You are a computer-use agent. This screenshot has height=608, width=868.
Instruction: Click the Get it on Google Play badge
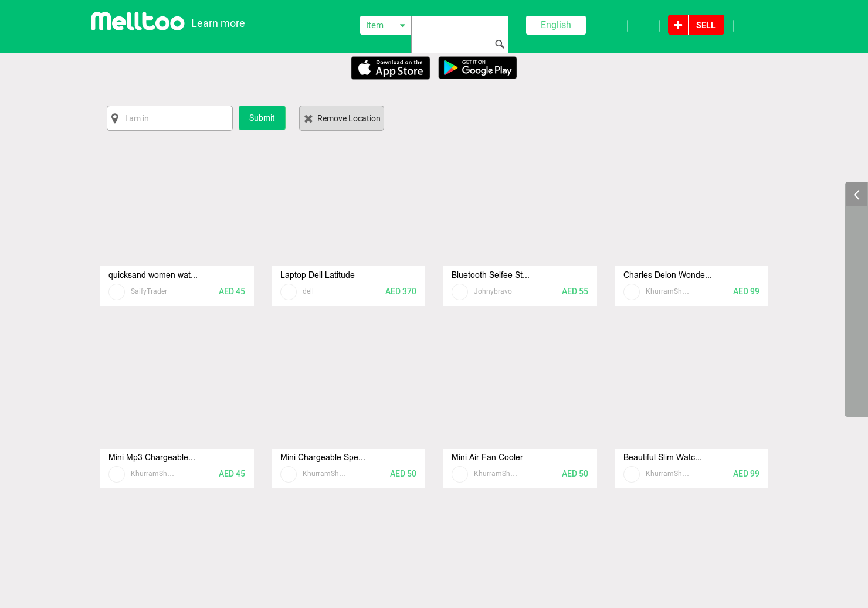[x=477, y=67]
